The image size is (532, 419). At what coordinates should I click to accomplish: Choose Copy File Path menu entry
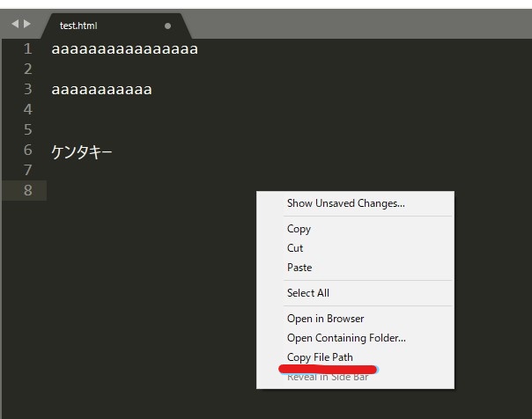tap(355, 357)
